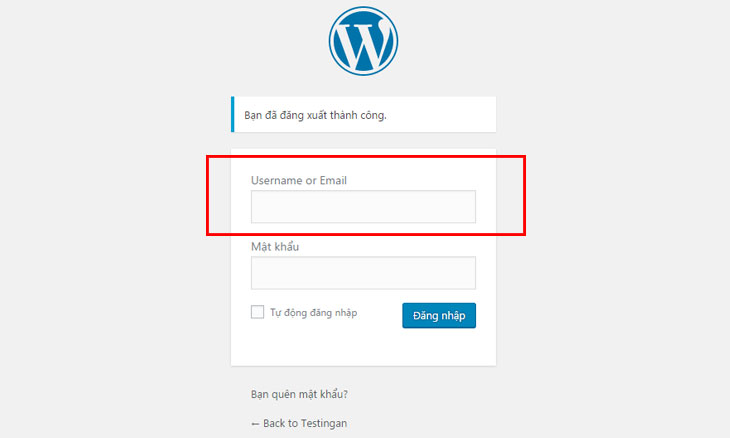Click the WordPress logo
The height and width of the screenshot is (438, 730).
click(363, 41)
